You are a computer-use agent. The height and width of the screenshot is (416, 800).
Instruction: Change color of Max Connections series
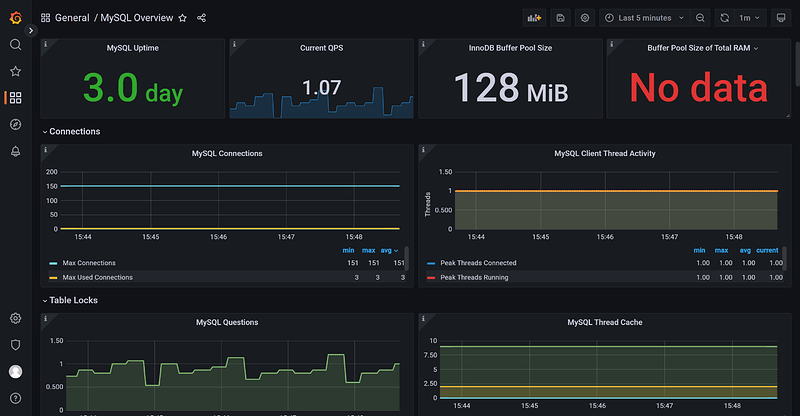point(53,263)
